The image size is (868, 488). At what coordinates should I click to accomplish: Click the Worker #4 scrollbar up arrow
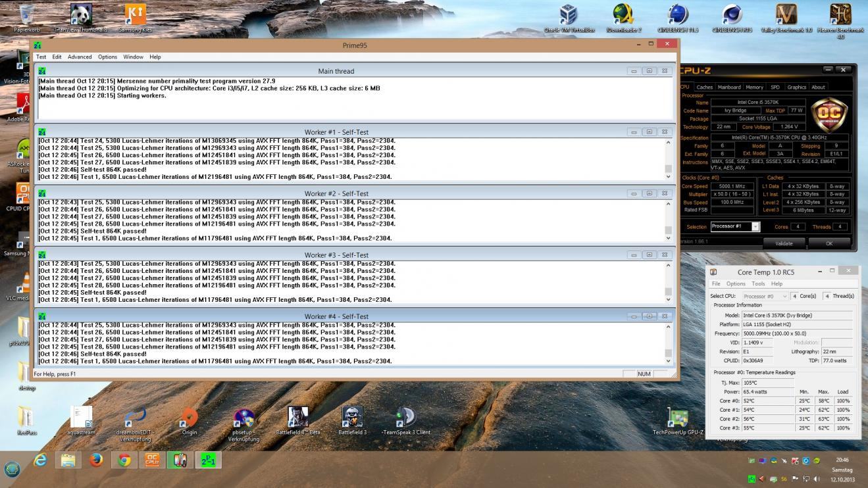[x=669, y=326]
